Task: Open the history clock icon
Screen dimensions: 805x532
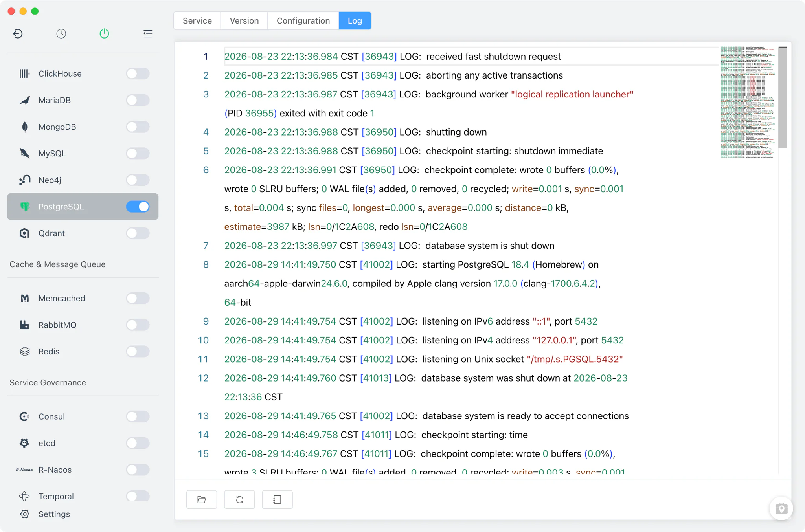Action: pyautogui.click(x=61, y=33)
